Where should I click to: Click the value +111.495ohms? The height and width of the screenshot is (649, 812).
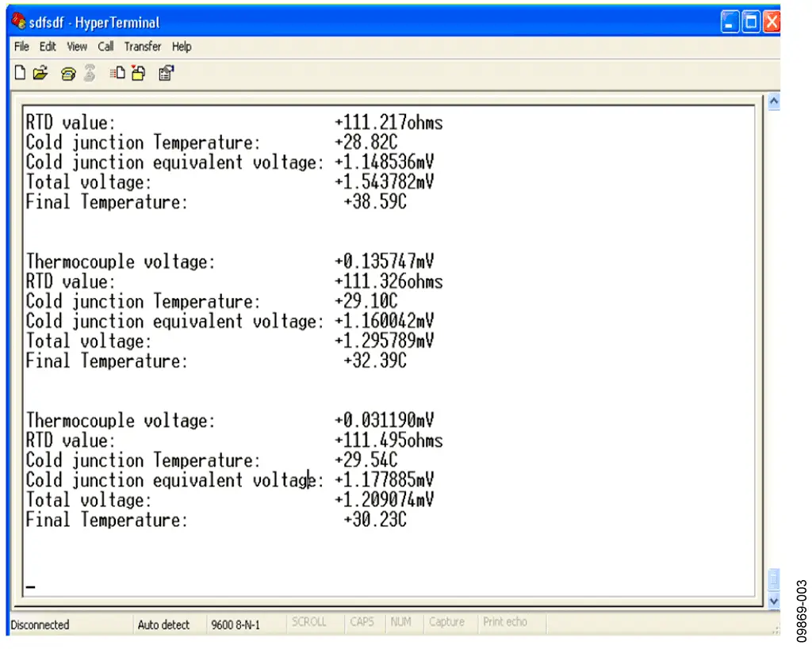pyautogui.click(x=389, y=441)
